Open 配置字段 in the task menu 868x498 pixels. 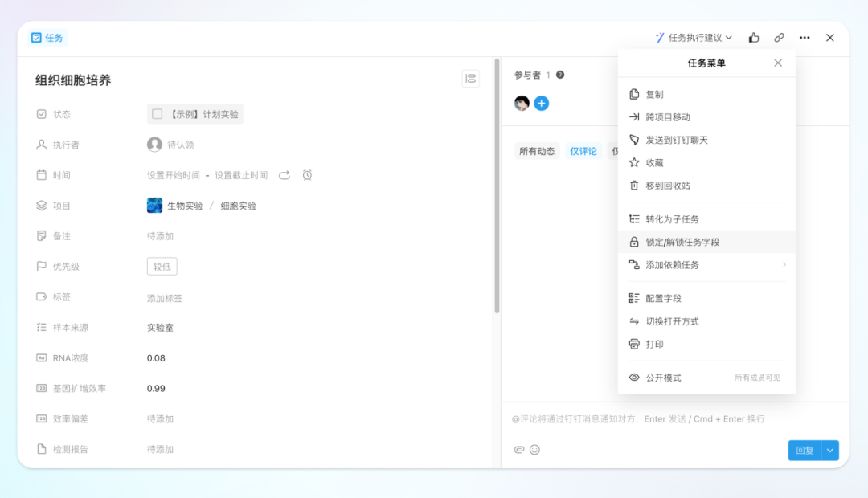coord(706,298)
